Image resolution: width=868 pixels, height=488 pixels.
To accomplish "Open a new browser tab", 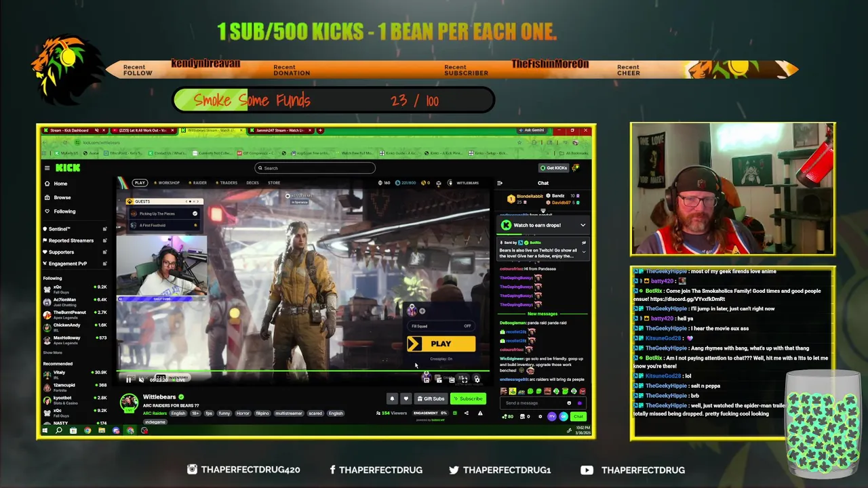I will 321,130.
